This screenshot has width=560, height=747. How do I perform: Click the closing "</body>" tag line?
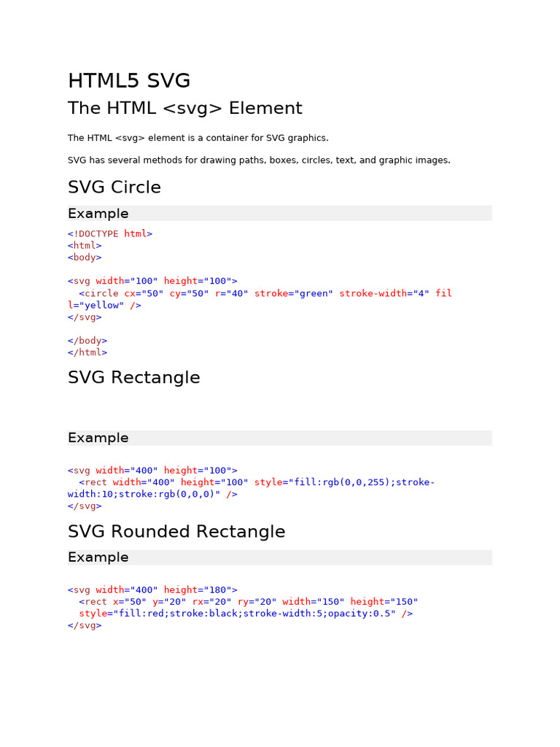(87, 341)
